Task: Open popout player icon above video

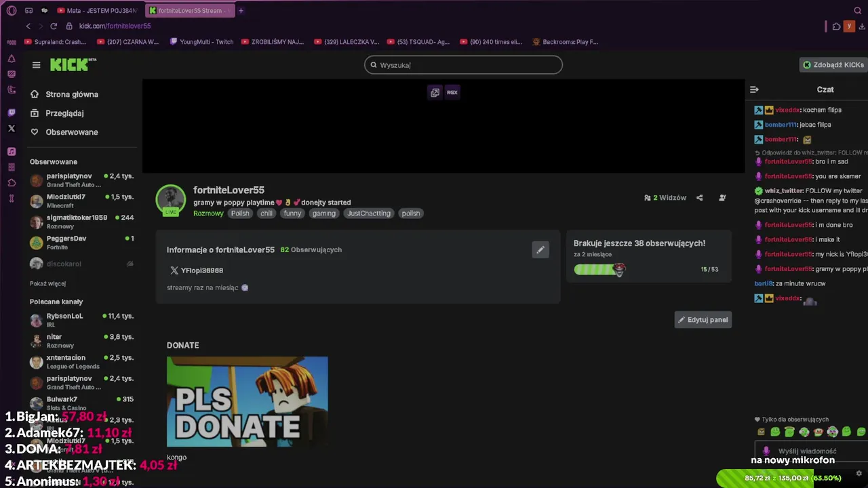Action: tap(435, 92)
